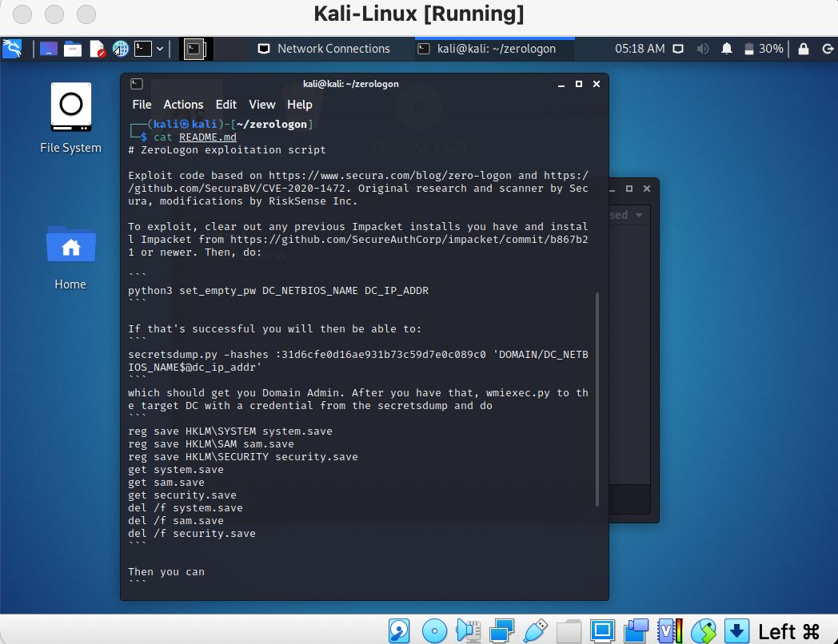Switch to Network Connections taskbar window
The width and height of the screenshot is (838, 644).
coord(325,49)
